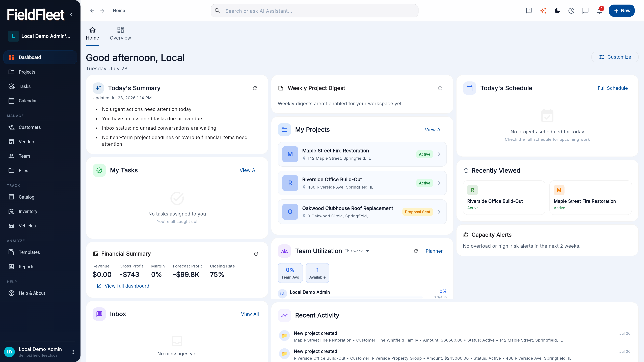Open the Planner link

(434, 251)
